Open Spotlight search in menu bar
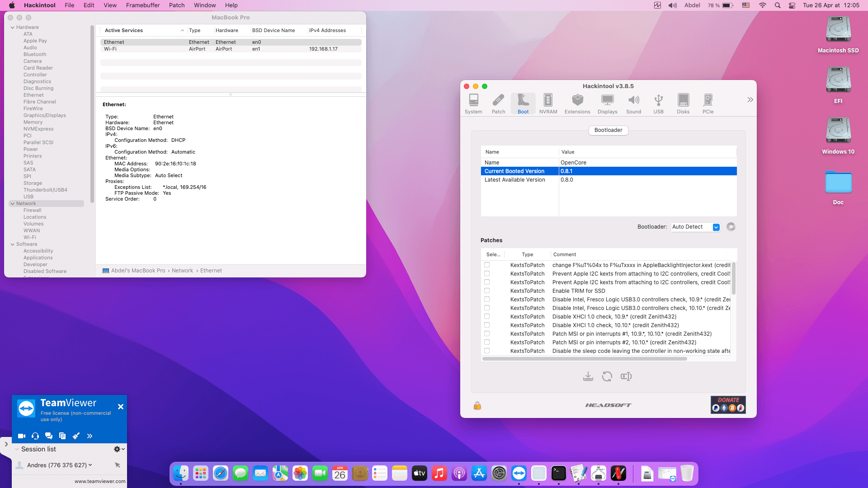868x488 pixels. 778,5
